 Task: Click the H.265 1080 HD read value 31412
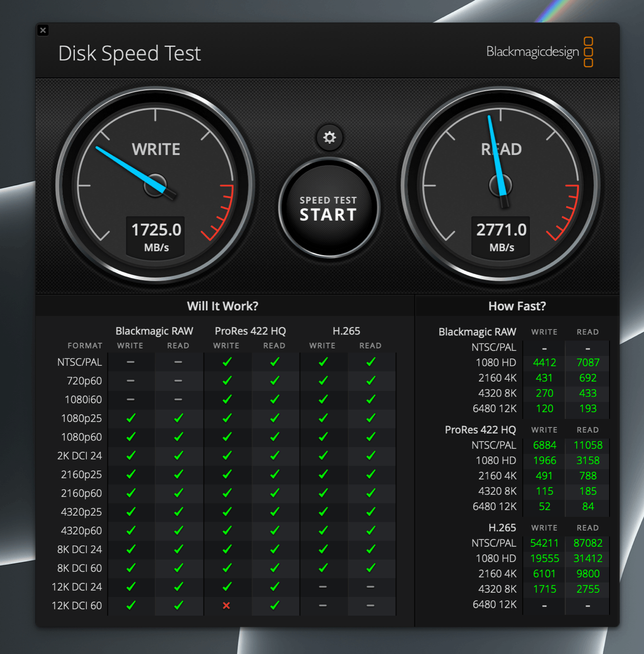[588, 559]
